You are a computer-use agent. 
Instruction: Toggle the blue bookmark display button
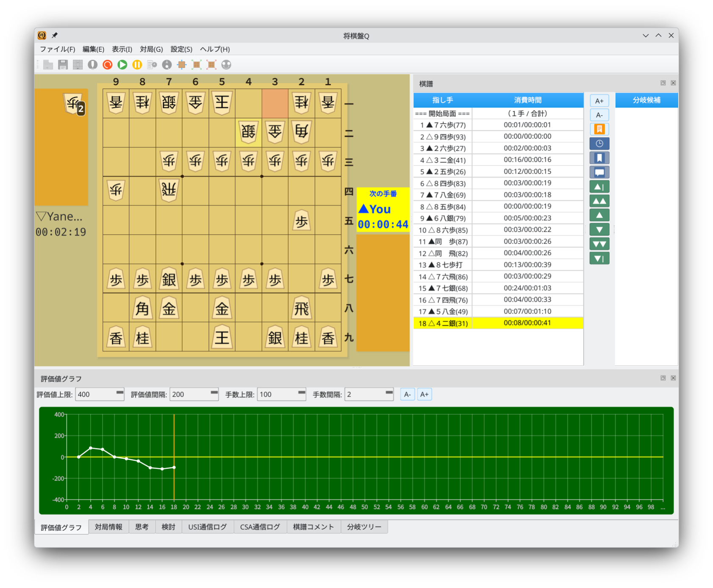tap(599, 158)
